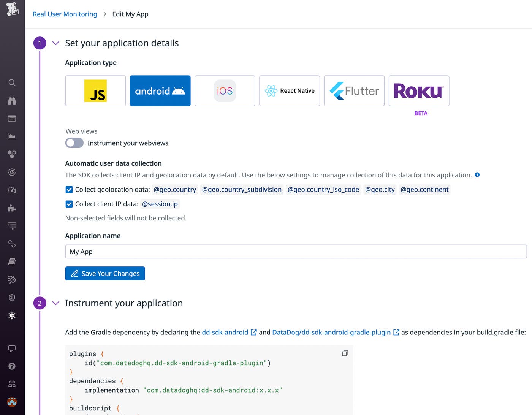This screenshot has width=532, height=415.
Task: Choose React Native application type
Action: point(289,91)
